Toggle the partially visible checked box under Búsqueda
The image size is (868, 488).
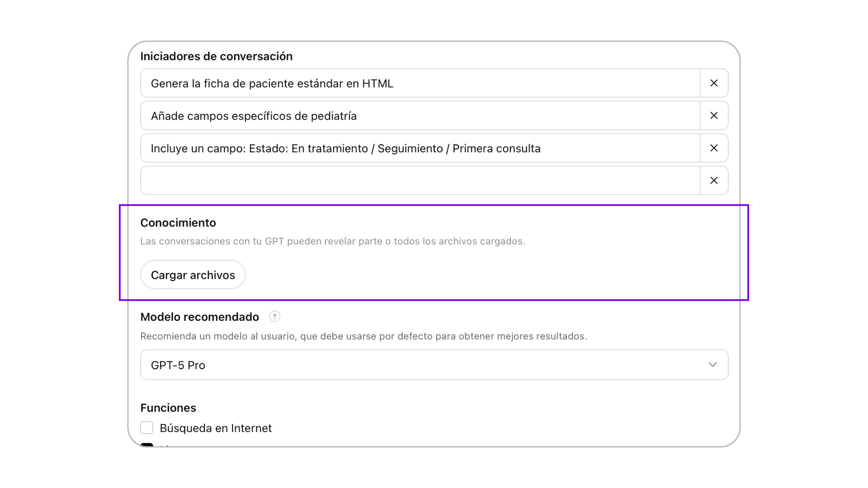147,445
